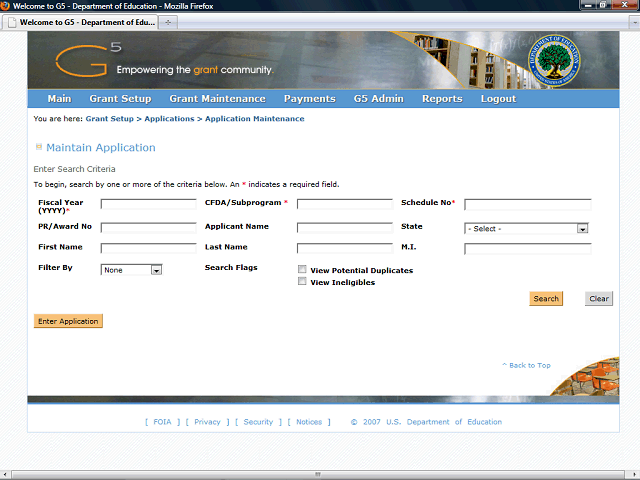This screenshot has width=640, height=480.
Task: Focus the Applicant Name text box
Action: (345, 228)
